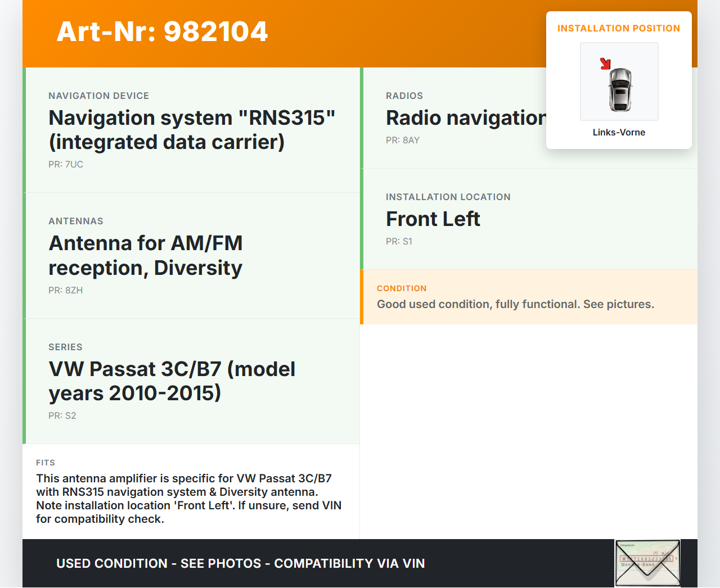Click the 'INSTALLATION POSITION' heading
The width and height of the screenshot is (720, 588).
click(x=618, y=29)
